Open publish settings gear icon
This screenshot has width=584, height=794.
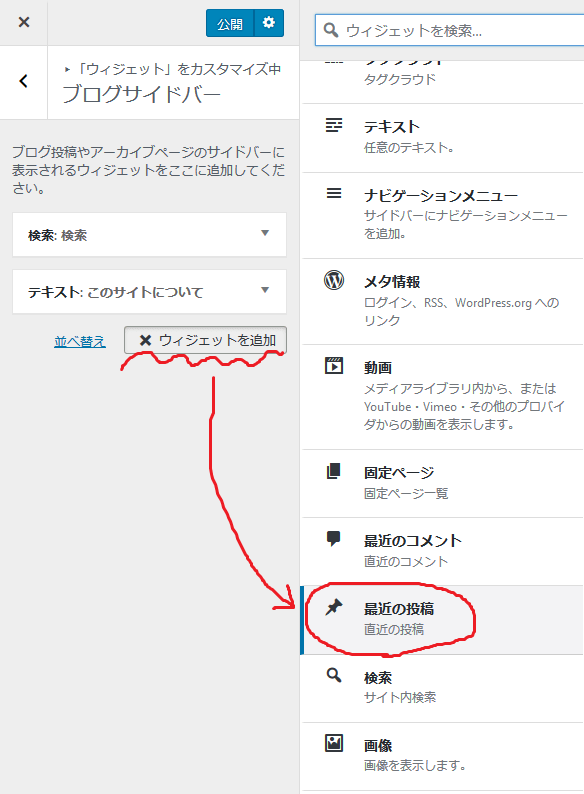[269, 23]
